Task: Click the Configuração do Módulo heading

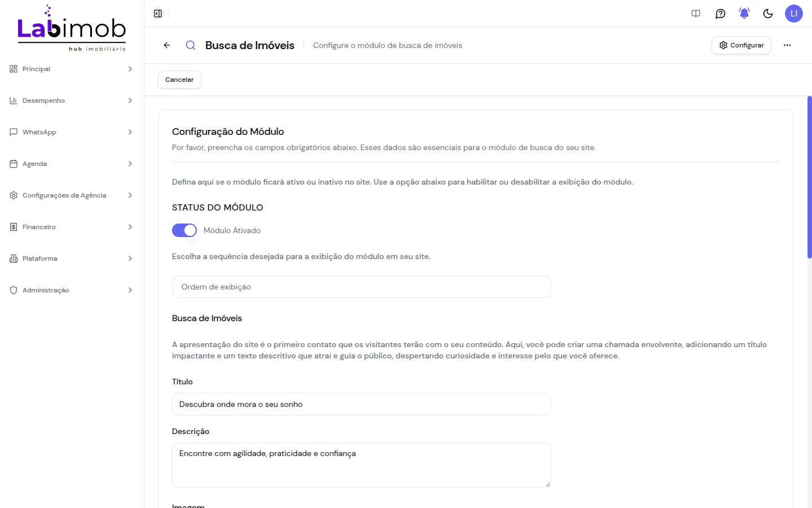Action: 228,132
